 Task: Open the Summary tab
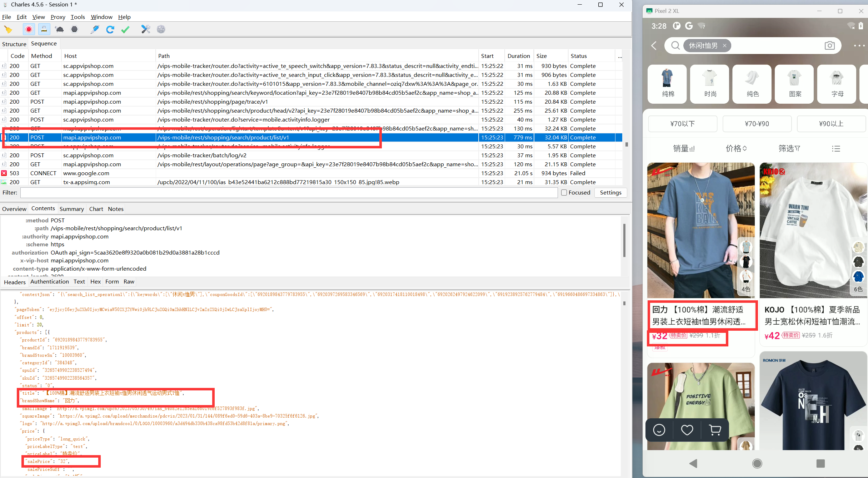72,209
